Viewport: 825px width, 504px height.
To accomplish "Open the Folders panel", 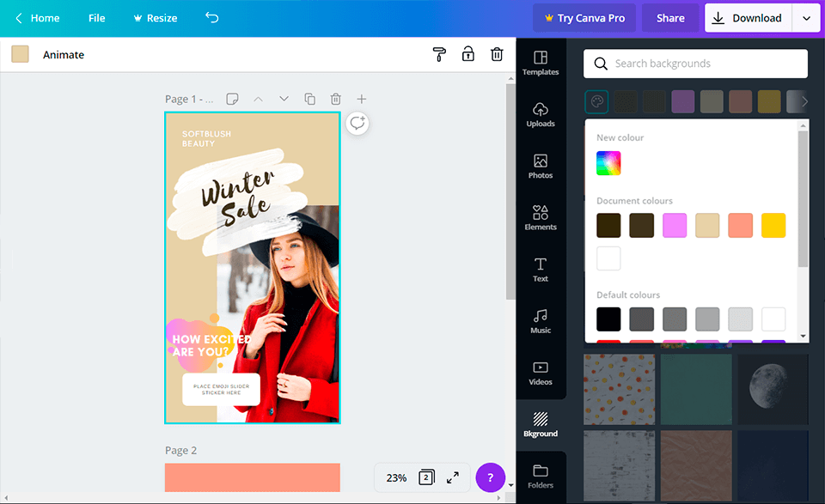I will click(x=541, y=477).
